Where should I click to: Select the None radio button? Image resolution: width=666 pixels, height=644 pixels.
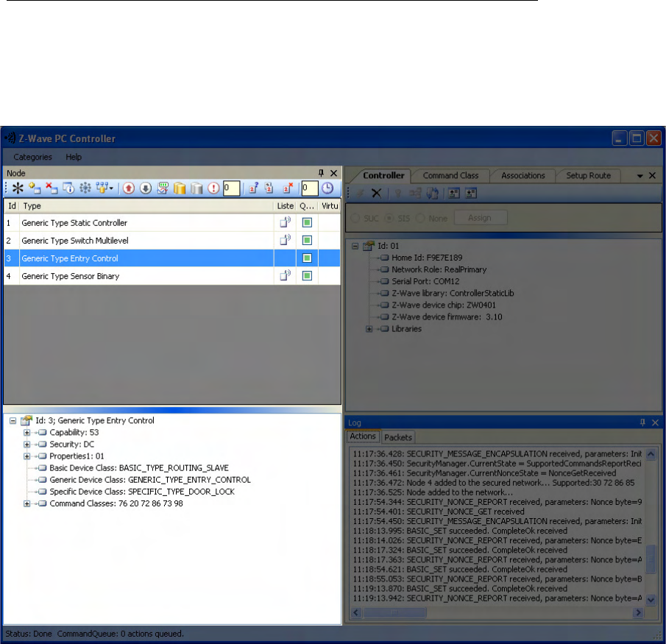click(x=420, y=218)
